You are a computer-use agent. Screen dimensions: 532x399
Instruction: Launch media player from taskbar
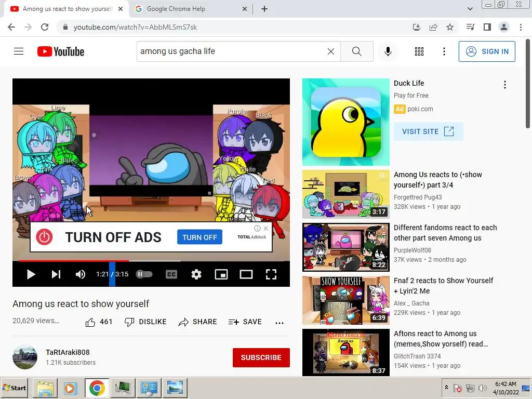(x=70, y=388)
